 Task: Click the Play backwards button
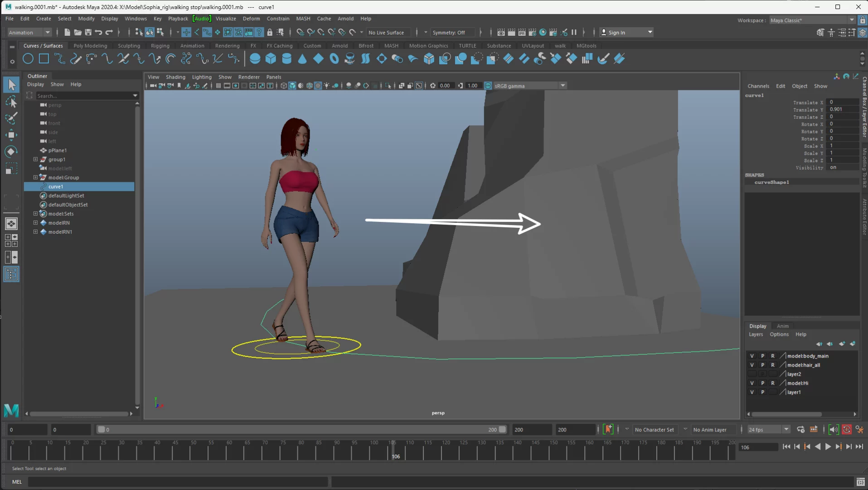(818, 447)
